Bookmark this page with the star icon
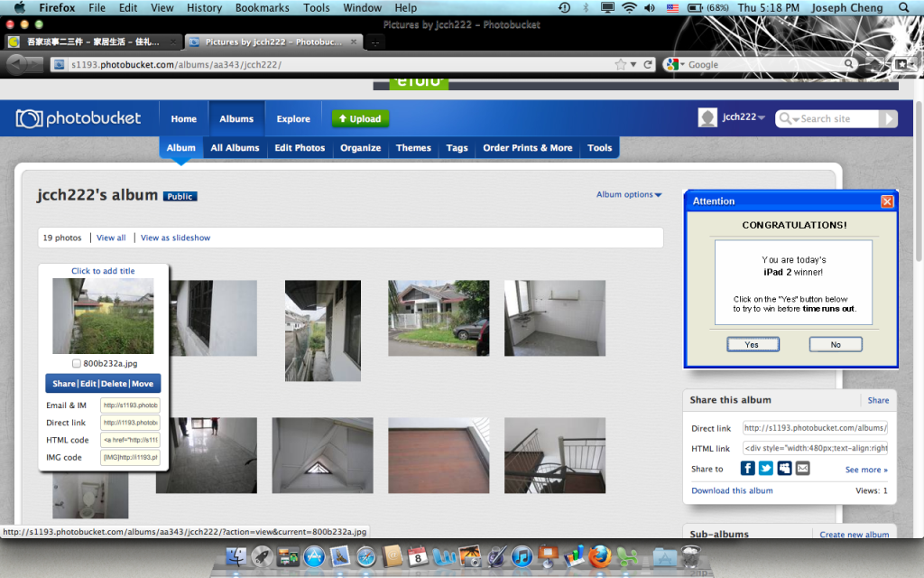 [620, 64]
